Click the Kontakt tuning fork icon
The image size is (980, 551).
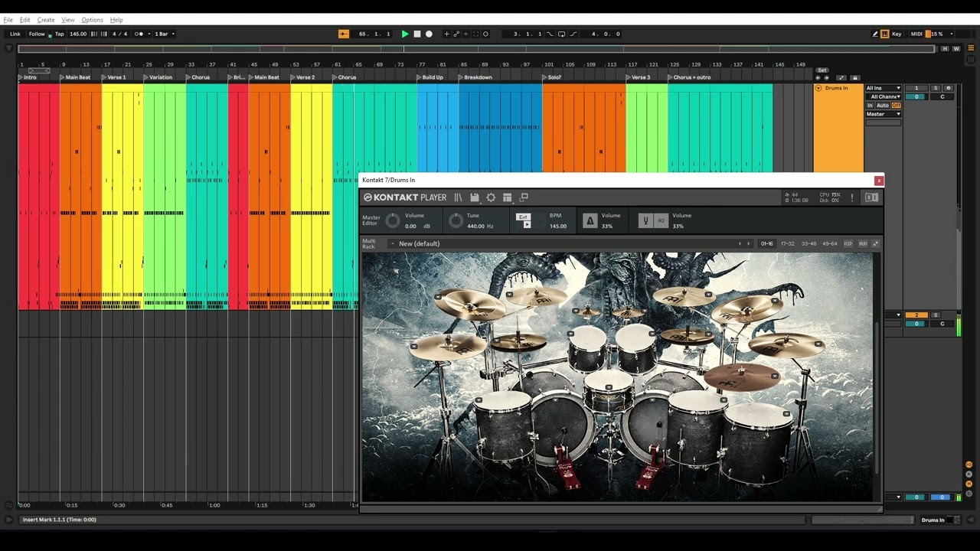point(645,220)
